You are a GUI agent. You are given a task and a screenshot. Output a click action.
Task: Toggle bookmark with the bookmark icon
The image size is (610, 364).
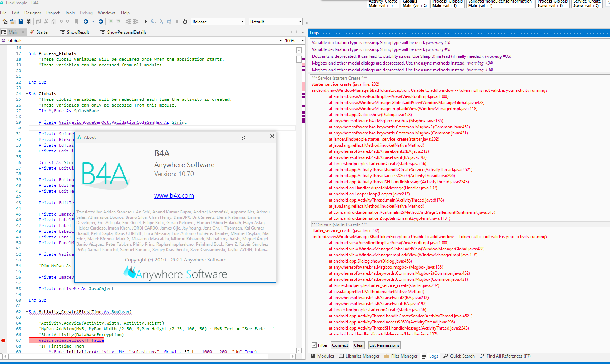[76, 22]
